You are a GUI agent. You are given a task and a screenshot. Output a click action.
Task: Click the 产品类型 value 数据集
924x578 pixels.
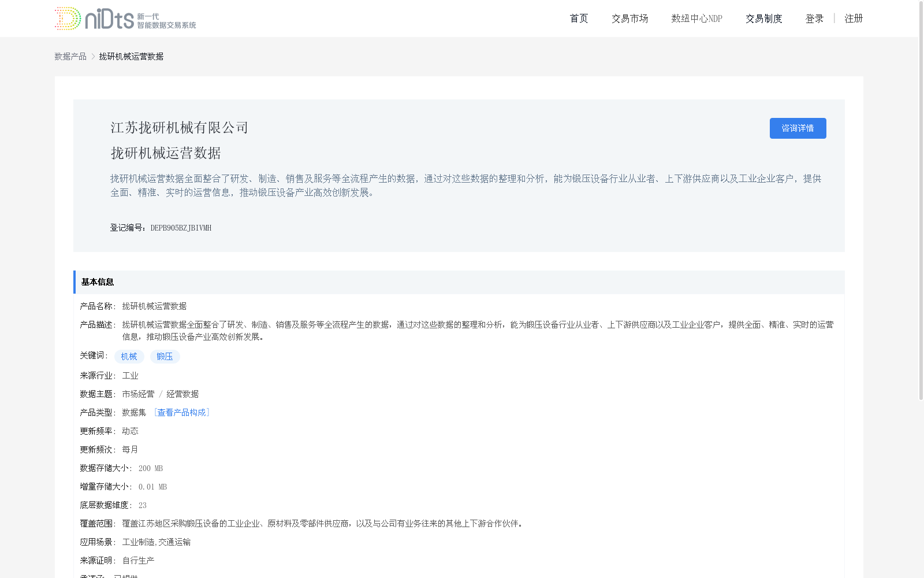click(134, 413)
